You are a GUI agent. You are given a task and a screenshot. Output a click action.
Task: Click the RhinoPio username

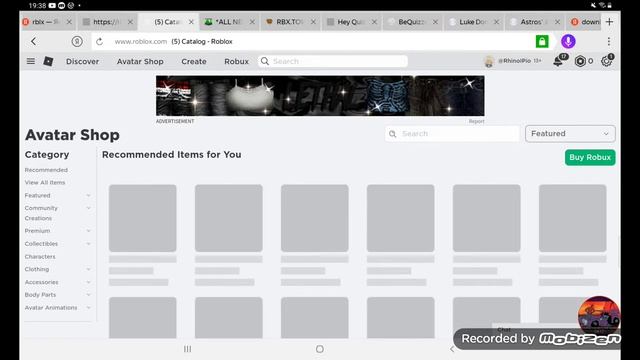(x=514, y=61)
